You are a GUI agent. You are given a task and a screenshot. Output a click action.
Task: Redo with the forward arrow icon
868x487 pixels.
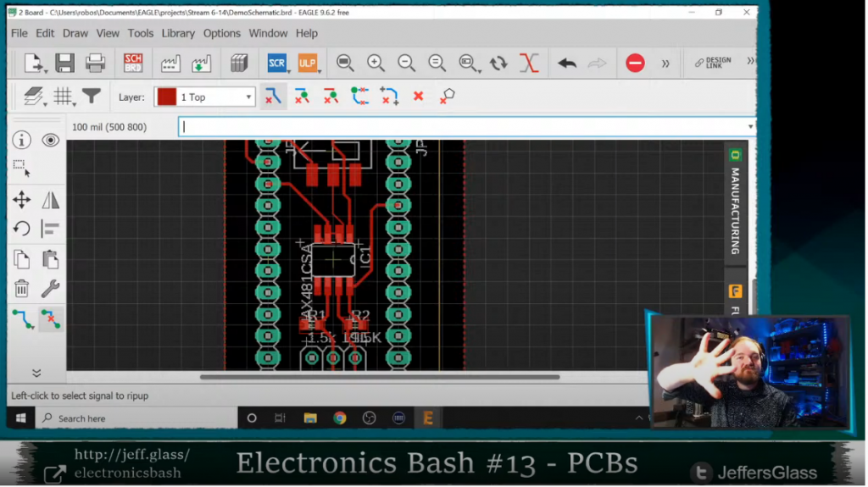(x=598, y=63)
